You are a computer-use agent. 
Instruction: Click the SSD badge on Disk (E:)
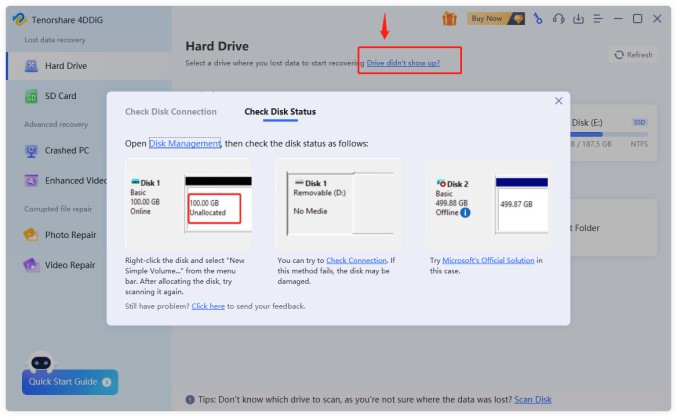pos(639,123)
